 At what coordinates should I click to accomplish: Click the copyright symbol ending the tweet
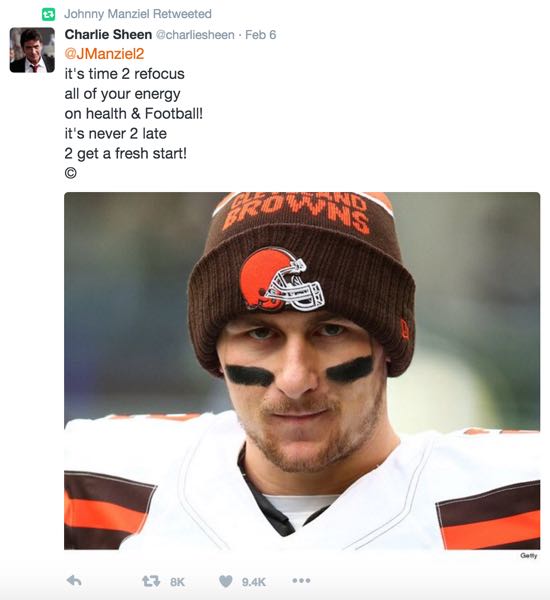[x=71, y=173]
